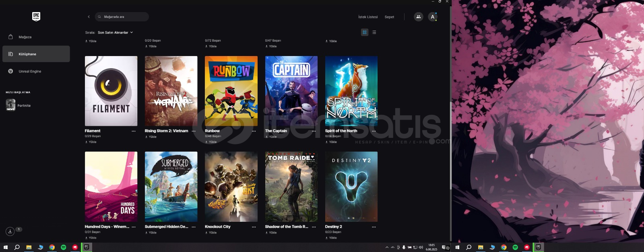Open Filament game cover
Screen dimensions: 644x252
(111, 91)
